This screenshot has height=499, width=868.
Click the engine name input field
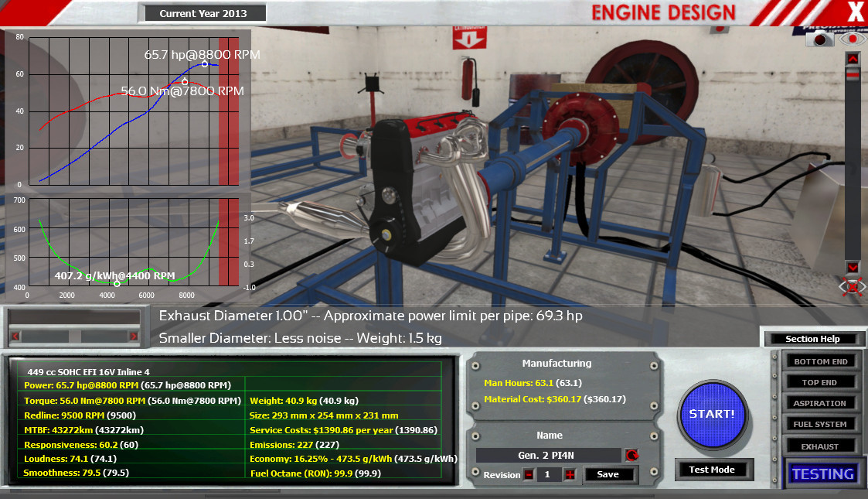point(547,455)
